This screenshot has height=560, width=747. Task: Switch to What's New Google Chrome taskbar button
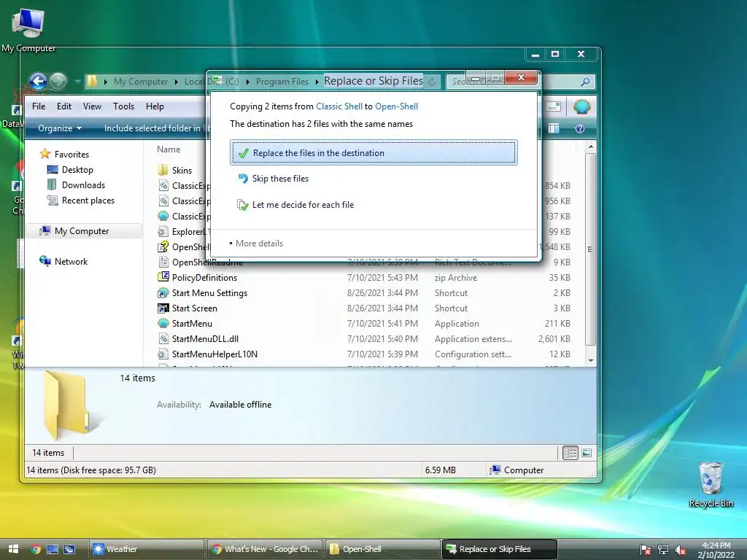point(265,549)
